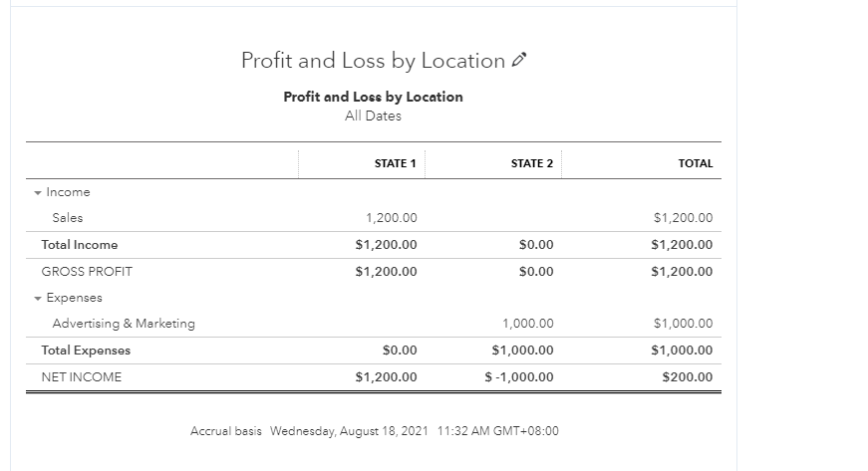Click the pencil icon to edit report title
This screenshot has height=471, width=868.
tap(518, 61)
